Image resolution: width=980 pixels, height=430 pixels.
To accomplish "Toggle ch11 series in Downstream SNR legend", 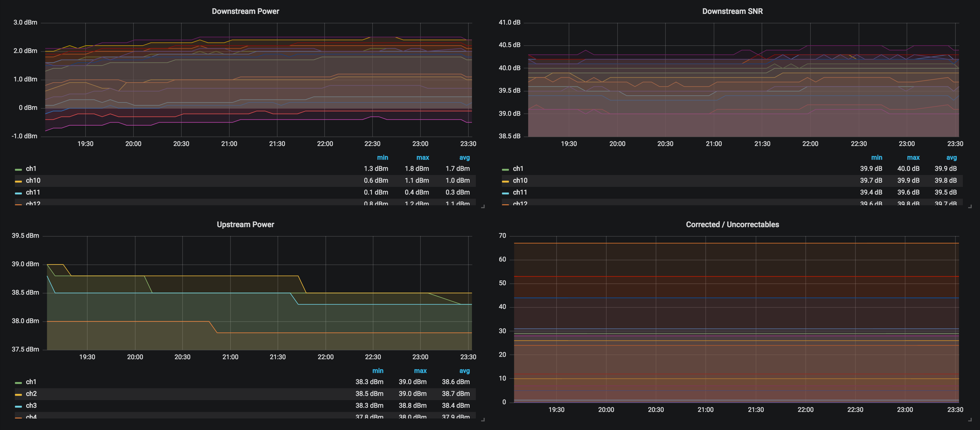I will (520, 192).
